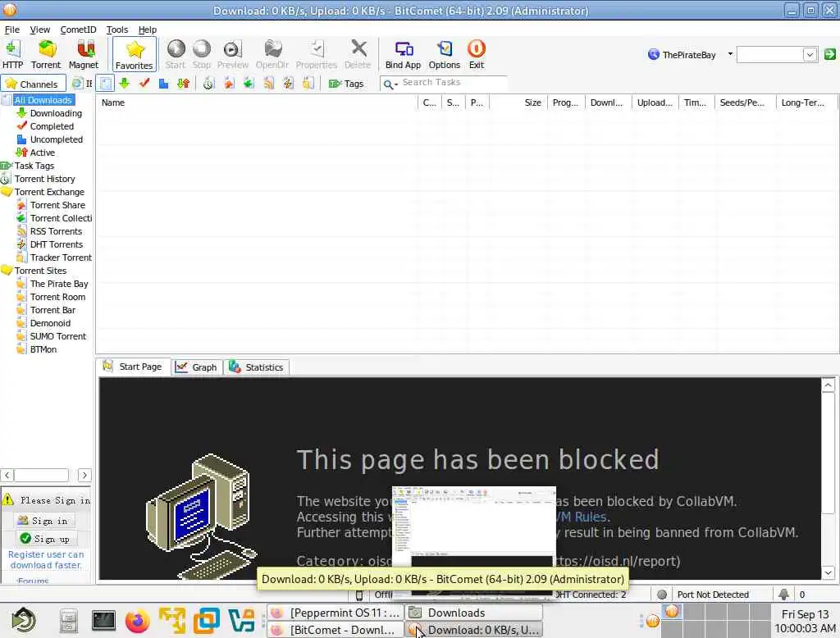Click the torrent share icon in second toolbar
This screenshot has height=638, width=840.
tap(229, 84)
